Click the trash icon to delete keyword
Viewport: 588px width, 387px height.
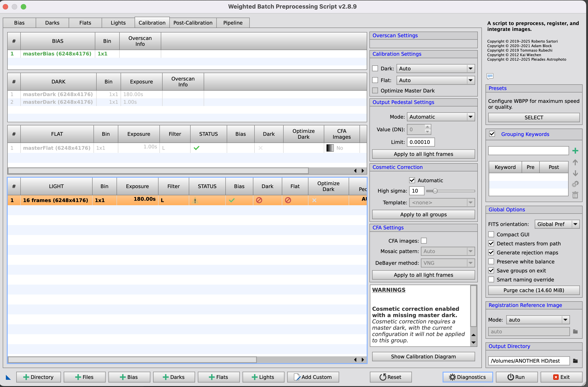tap(575, 195)
